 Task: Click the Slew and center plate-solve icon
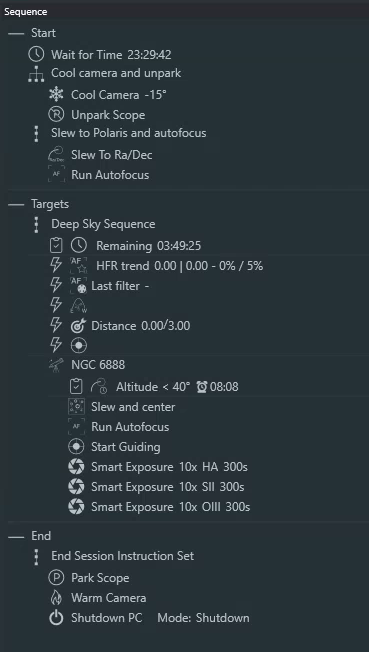[x=76, y=407]
